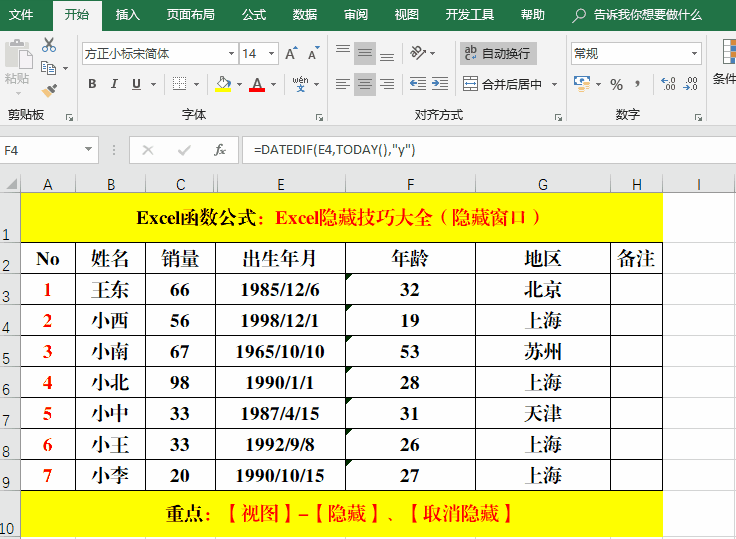736x539 pixels.
Task: Expand borders options arrow
Action: (196, 85)
